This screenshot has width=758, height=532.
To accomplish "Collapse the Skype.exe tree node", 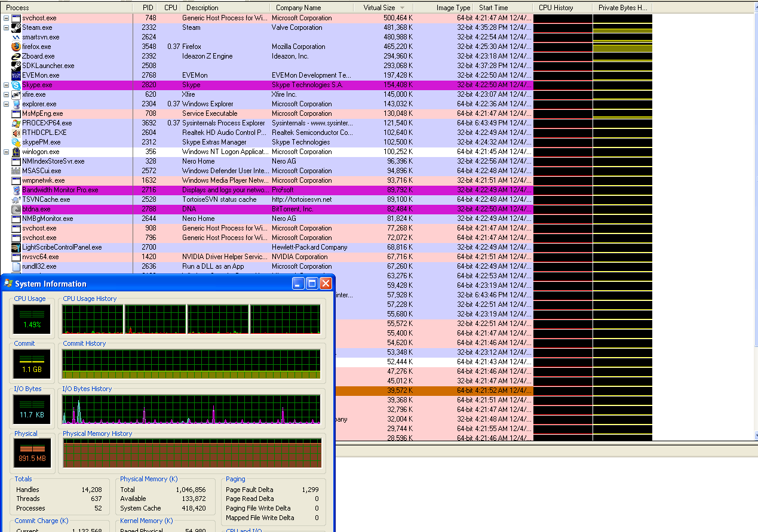I will (x=6, y=85).
